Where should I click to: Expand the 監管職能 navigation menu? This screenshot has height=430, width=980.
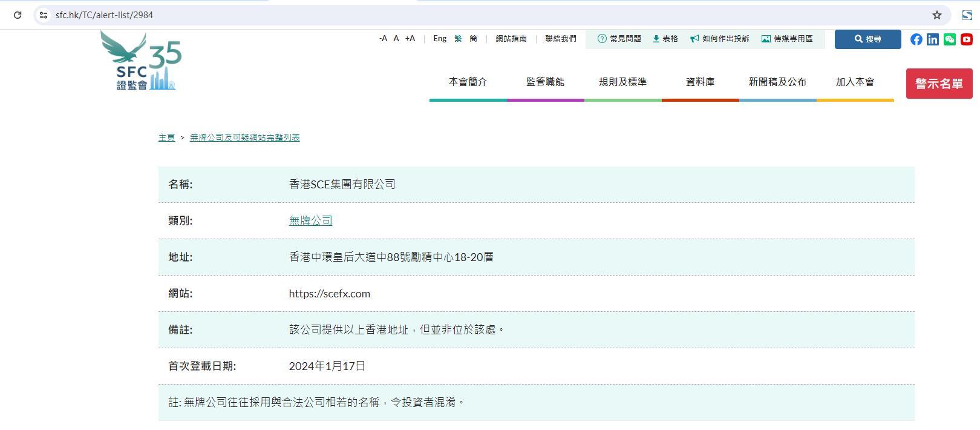click(x=545, y=82)
